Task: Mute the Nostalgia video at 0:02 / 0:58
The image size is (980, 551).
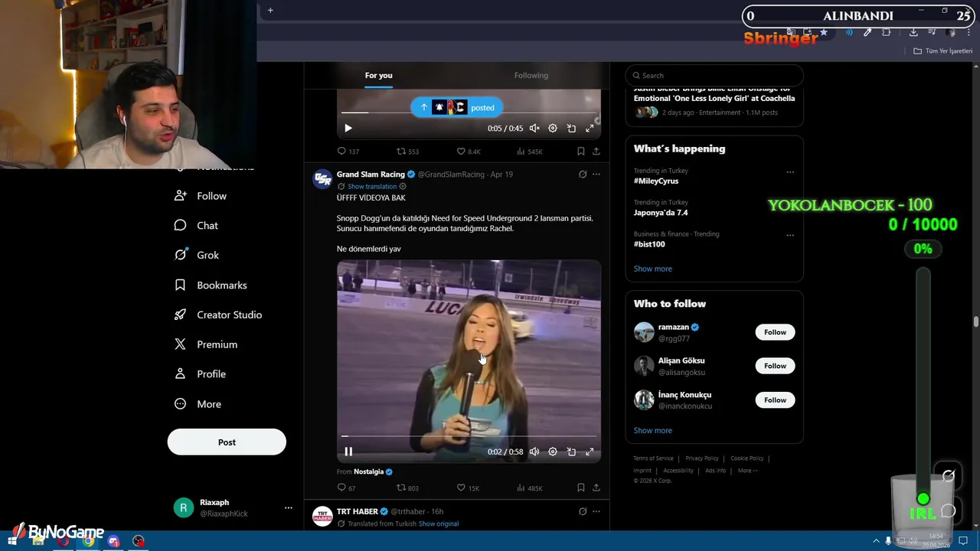Action: coord(534,452)
